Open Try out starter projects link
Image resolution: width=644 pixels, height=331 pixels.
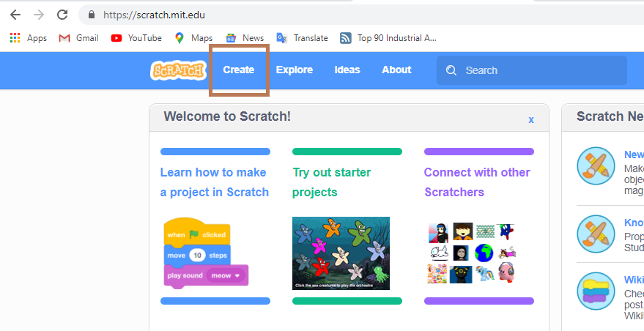331,182
